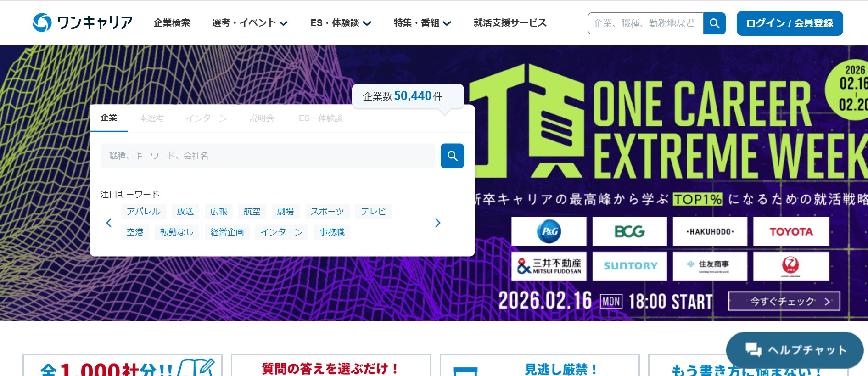Click 企業数 50,440件 count bubble

pos(408,96)
